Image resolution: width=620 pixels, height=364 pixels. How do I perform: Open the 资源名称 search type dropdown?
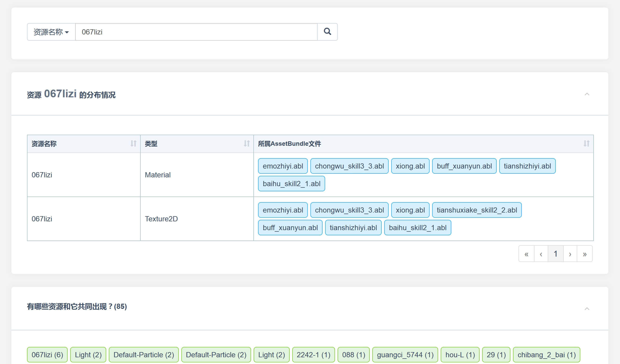click(51, 32)
